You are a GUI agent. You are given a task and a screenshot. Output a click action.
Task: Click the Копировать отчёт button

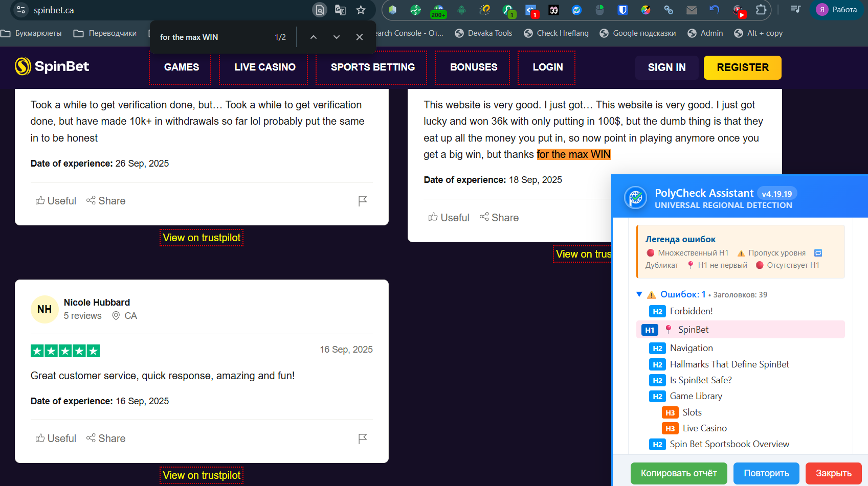[679, 473]
